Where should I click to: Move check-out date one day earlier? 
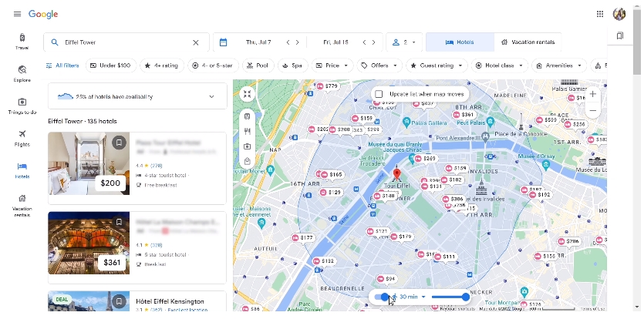coord(364,42)
